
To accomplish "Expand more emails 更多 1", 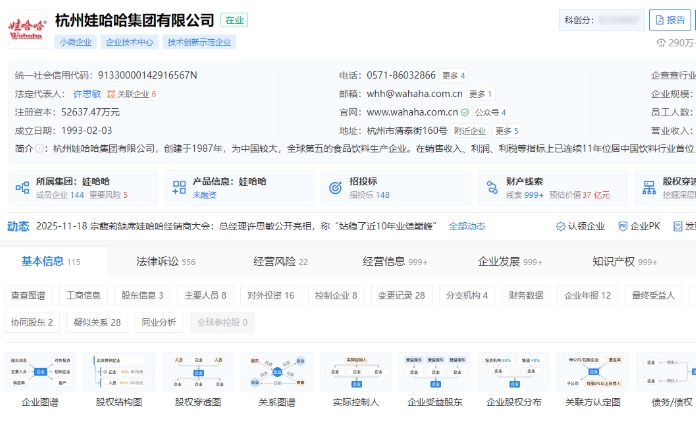I will pyautogui.click(x=481, y=94).
